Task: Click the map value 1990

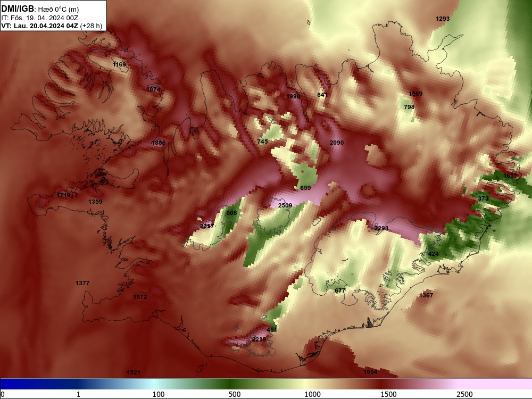Action: (293, 96)
